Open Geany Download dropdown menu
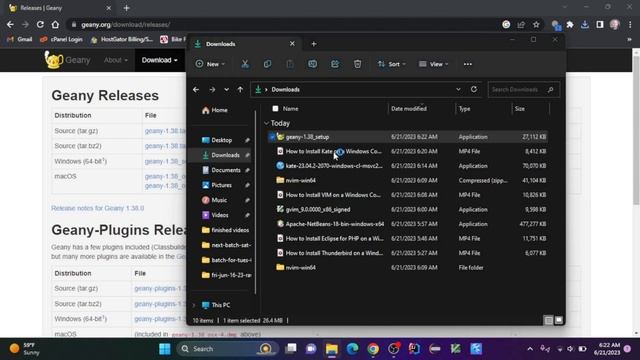This screenshot has width=640, height=360. [x=160, y=60]
